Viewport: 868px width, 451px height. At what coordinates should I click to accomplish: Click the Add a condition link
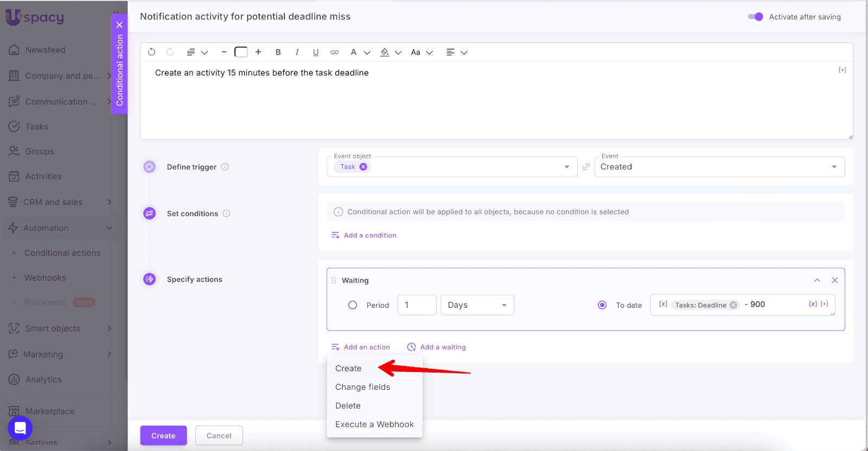coord(369,235)
